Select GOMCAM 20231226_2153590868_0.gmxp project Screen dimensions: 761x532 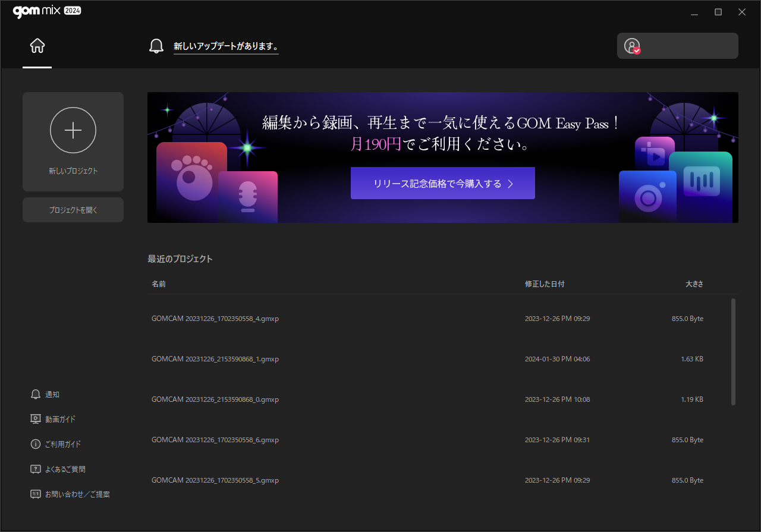point(215,399)
